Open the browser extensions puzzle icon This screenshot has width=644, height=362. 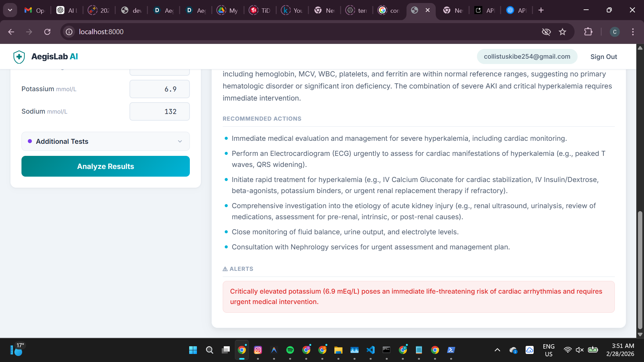588,32
